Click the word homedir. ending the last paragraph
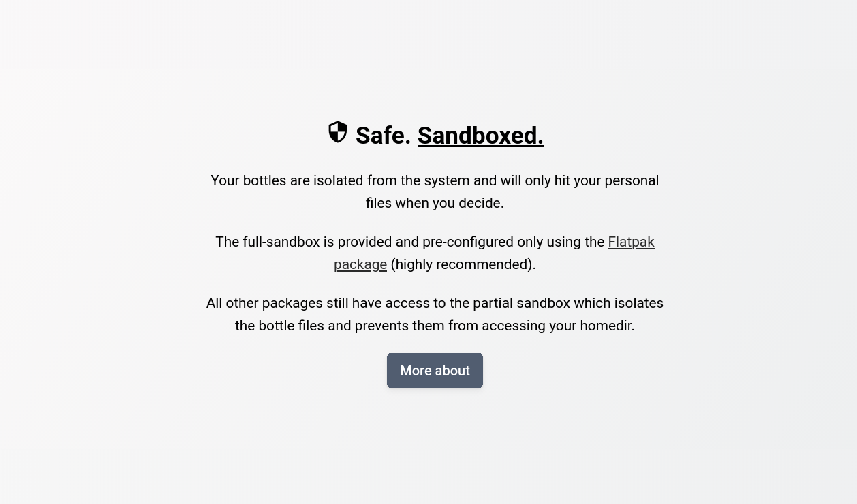 (x=607, y=326)
